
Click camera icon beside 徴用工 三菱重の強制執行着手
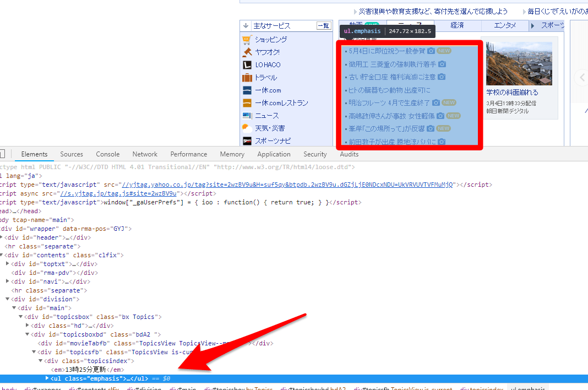click(442, 64)
